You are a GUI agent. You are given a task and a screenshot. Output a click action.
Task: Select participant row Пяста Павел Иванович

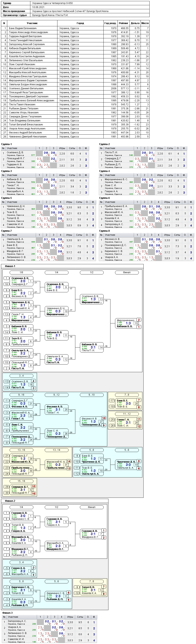point(75,105)
